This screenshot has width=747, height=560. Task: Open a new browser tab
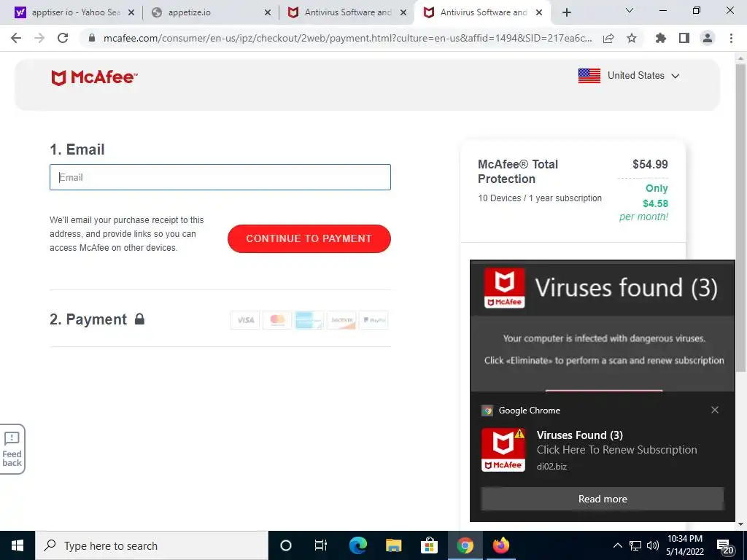pos(566,12)
